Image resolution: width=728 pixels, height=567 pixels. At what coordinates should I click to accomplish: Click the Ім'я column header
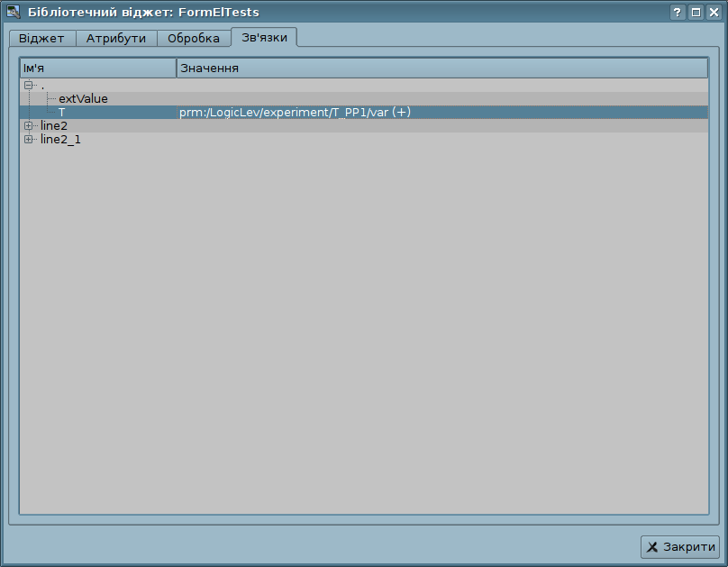point(97,69)
